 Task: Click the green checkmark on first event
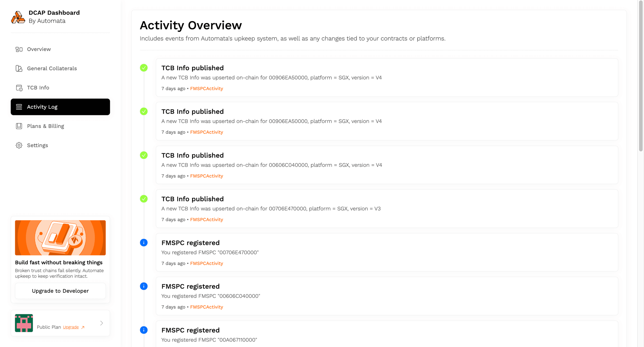[144, 68]
